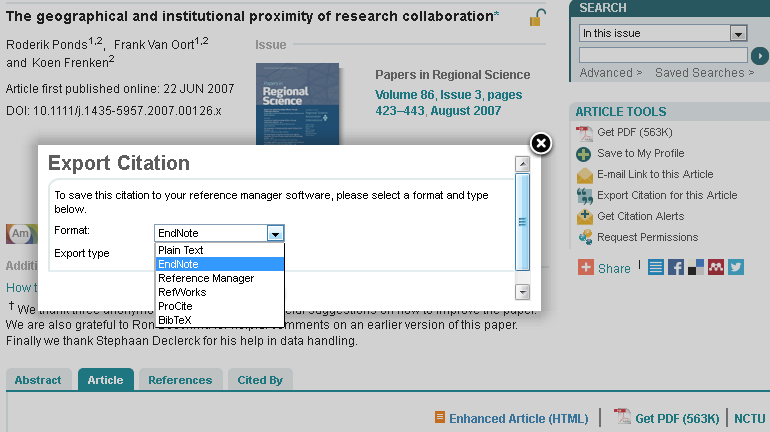Click the quotation marks Export Citation icon
Screen dimensions: 770x432
click(584, 196)
